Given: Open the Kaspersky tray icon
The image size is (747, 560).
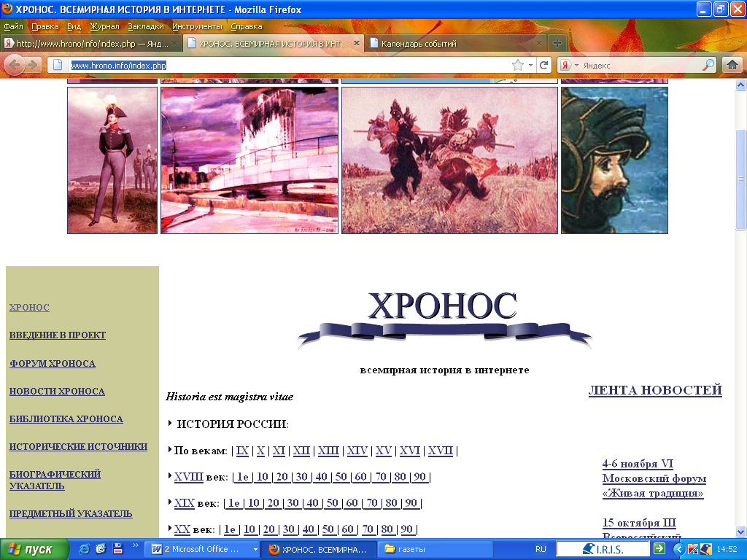Looking at the screenshot, I should (693, 549).
